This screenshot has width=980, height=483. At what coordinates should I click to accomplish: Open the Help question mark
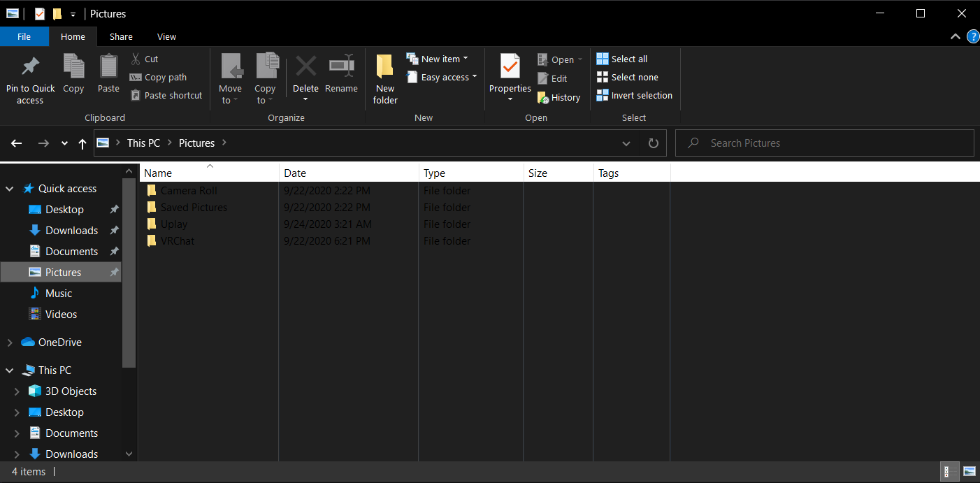(x=973, y=36)
